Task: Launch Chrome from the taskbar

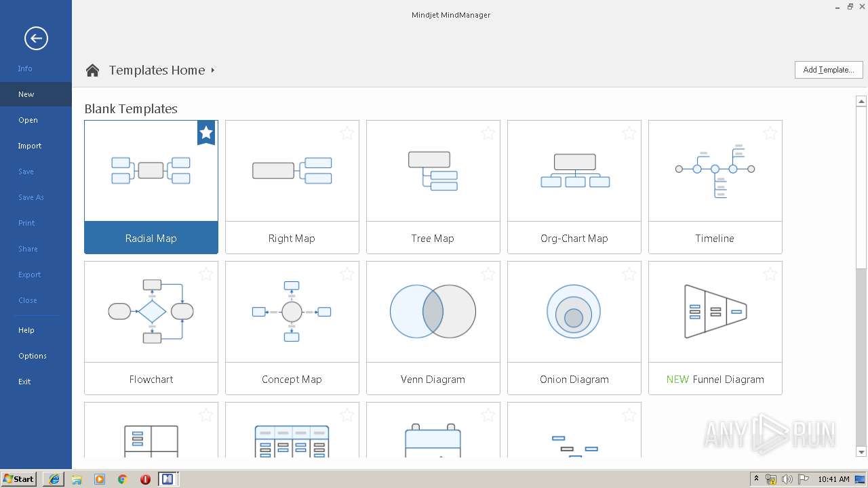Action: 122,479
